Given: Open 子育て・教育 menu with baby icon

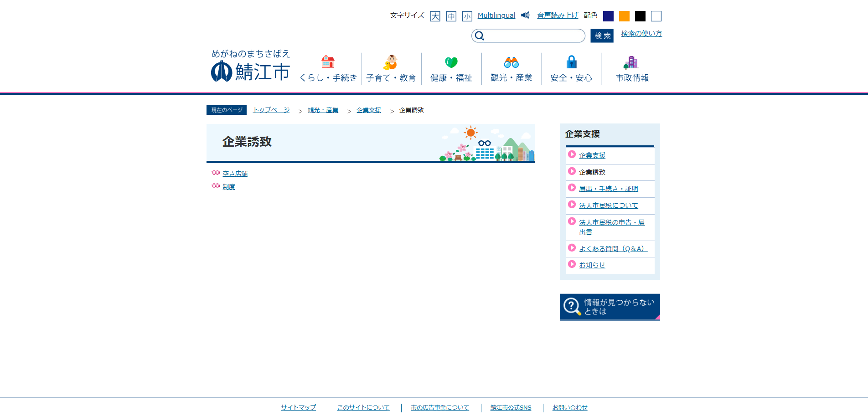Looking at the screenshot, I should click(391, 69).
